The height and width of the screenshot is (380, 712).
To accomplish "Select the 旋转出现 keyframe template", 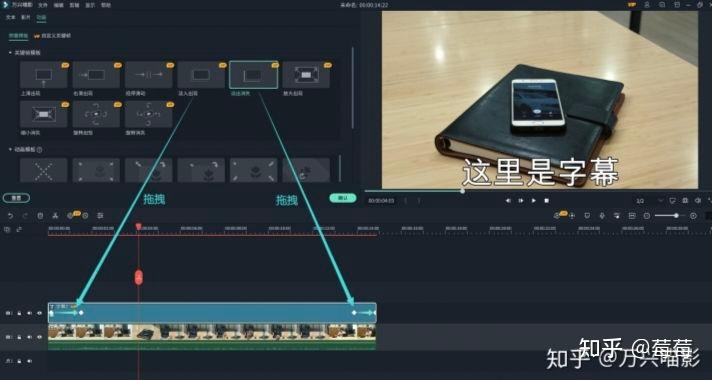I will 96,114.
